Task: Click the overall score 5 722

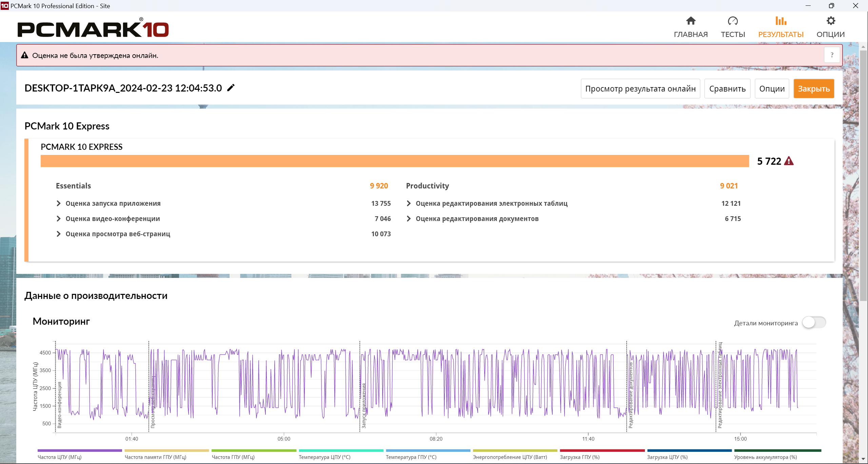Action: (x=769, y=161)
